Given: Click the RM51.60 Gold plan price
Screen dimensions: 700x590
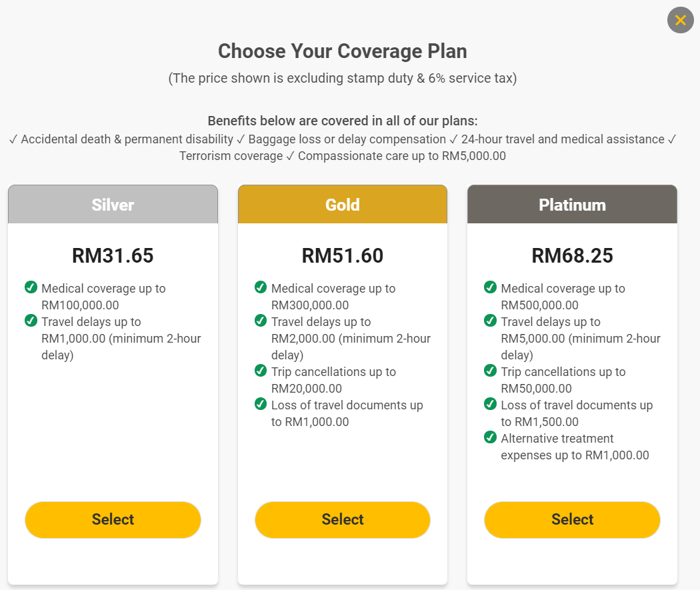Looking at the screenshot, I should point(342,255).
